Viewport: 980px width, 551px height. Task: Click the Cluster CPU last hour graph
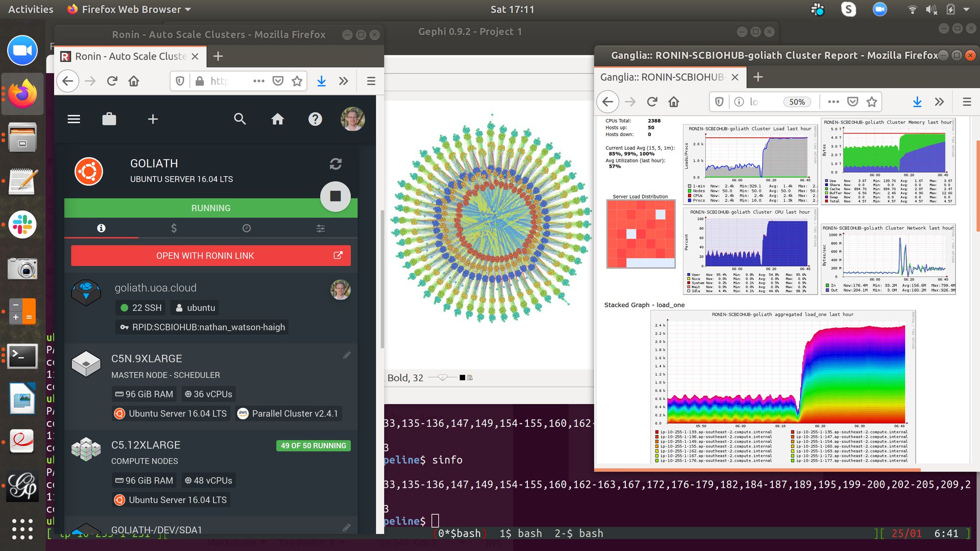tap(750, 251)
